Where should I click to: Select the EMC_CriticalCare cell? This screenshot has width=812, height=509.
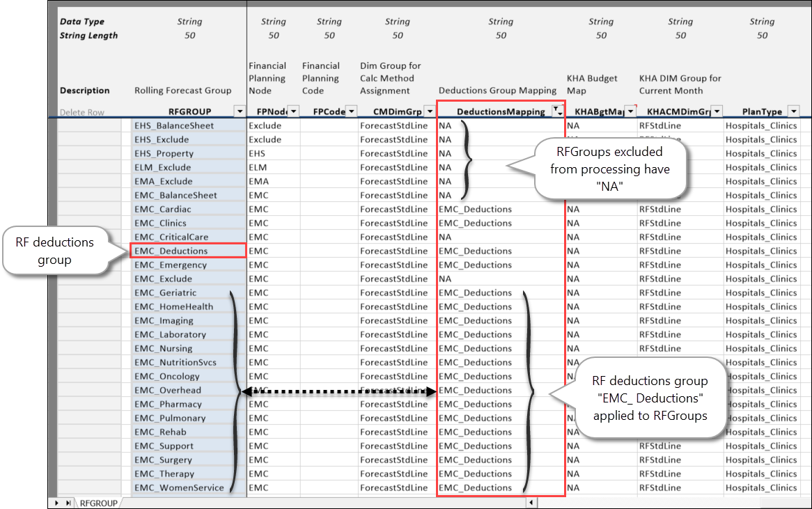188,237
